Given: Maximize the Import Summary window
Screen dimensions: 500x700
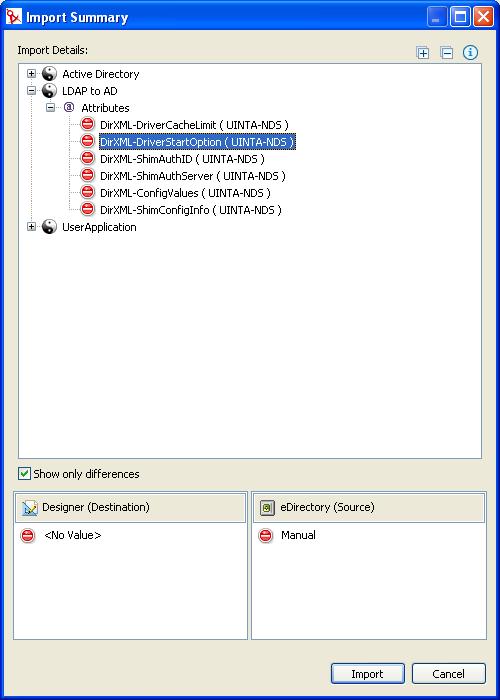Looking at the screenshot, I should tap(460, 17).
